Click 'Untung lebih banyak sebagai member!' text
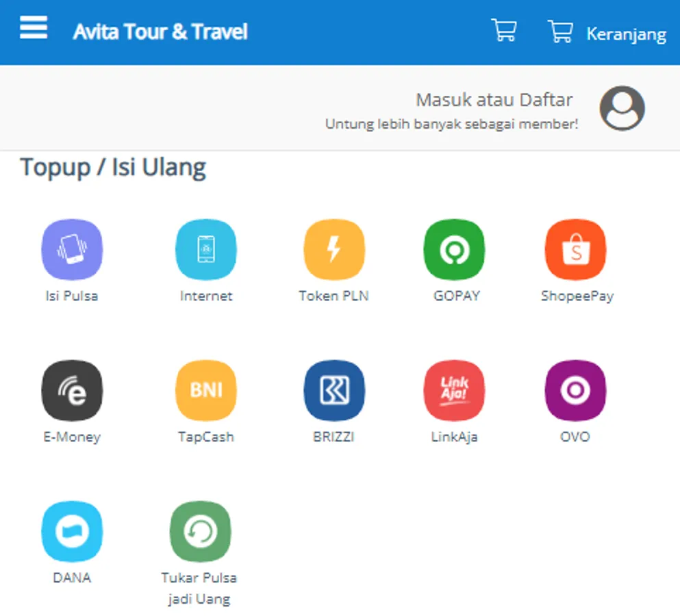Viewport: 680px width, 616px height. (x=451, y=124)
